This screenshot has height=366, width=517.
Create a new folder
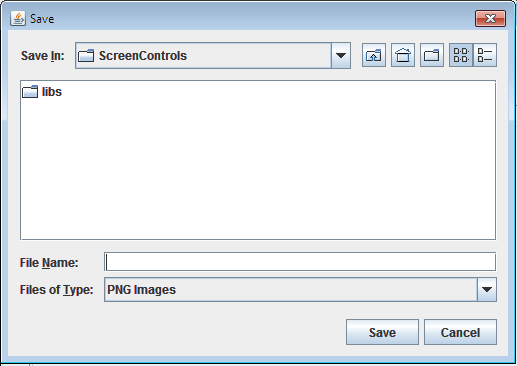(x=432, y=55)
